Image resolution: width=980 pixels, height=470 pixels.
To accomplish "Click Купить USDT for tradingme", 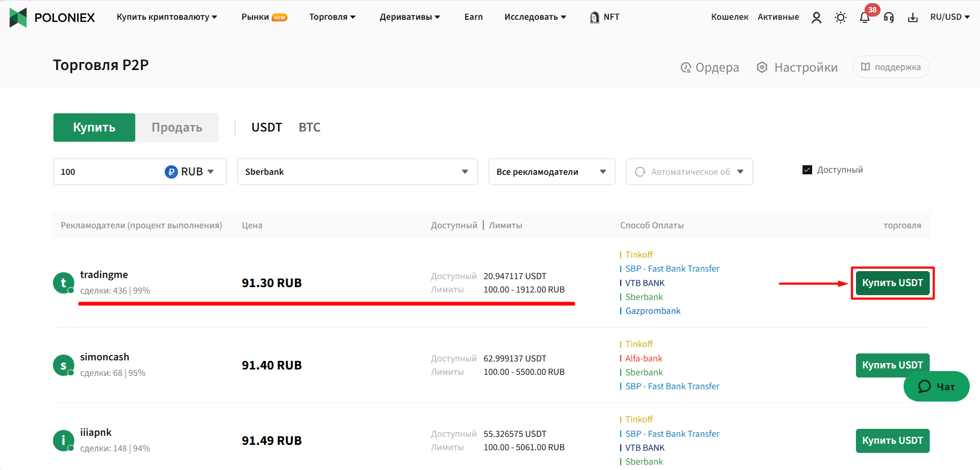I will (x=892, y=283).
